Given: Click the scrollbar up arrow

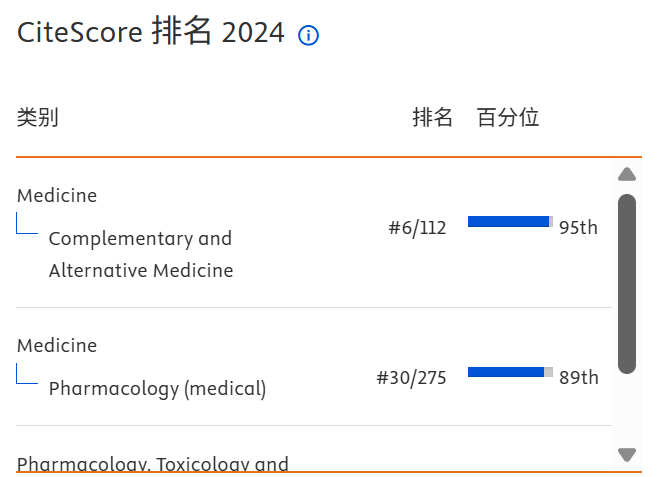Looking at the screenshot, I should [627, 174].
